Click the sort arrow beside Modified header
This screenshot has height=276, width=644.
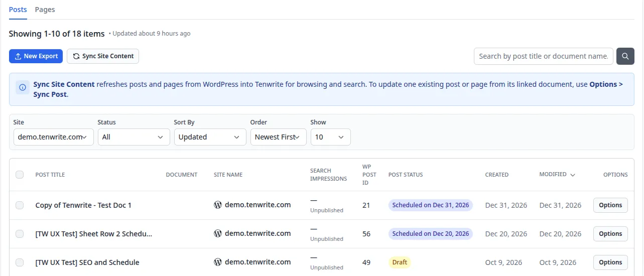(x=573, y=175)
